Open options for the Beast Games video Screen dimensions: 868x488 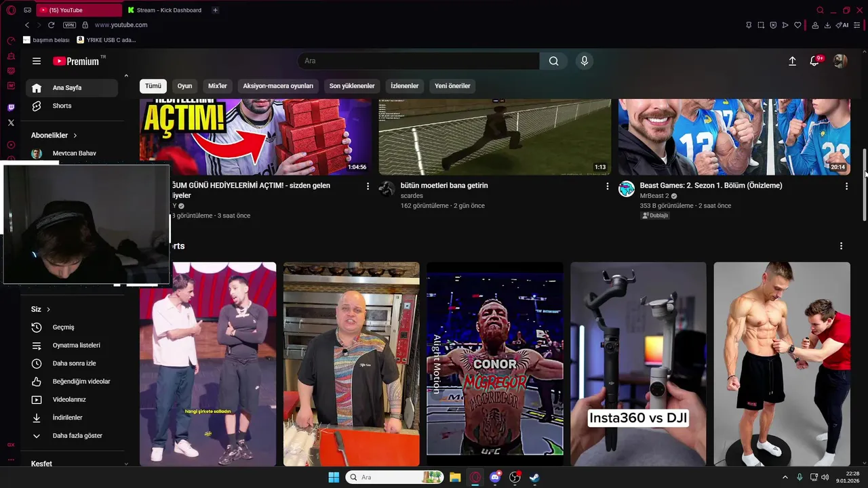click(846, 186)
